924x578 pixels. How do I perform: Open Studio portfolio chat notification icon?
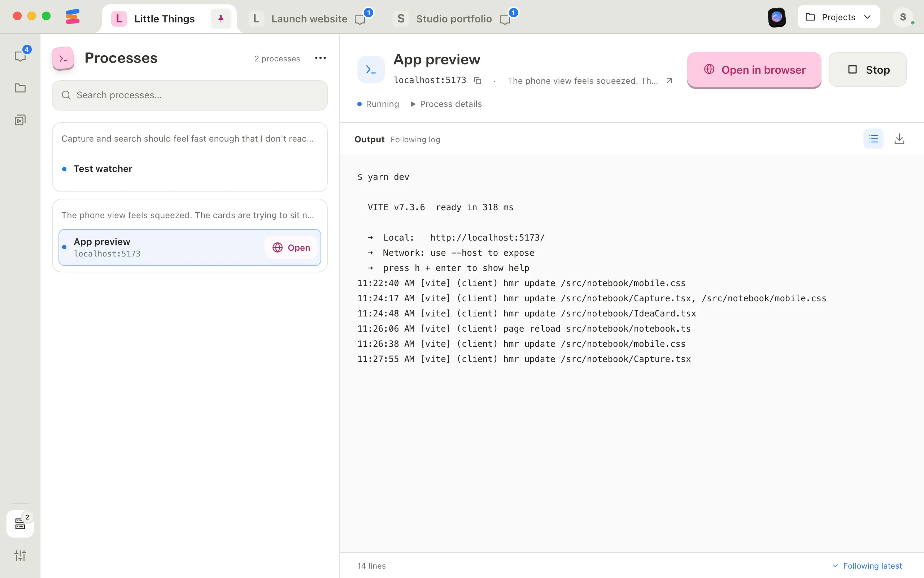(505, 20)
